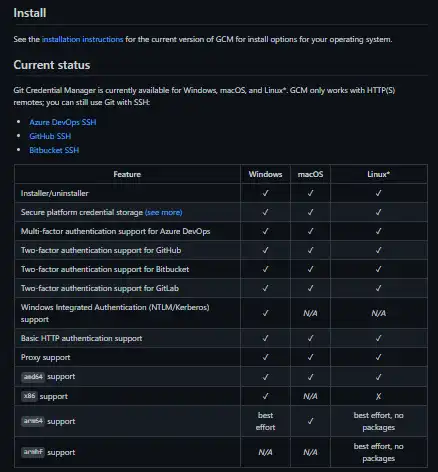Click the armhf code badge
Viewport: 438px width, 472px height.
coord(33,452)
